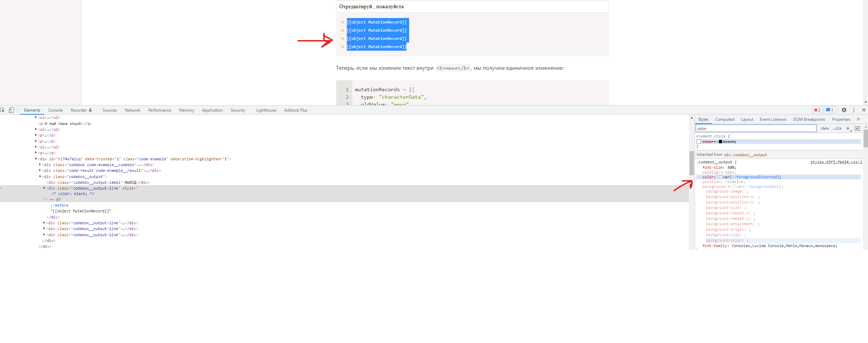This screenshot has width=868, height=343.
Task: Switch to the Layout sidebar tab
Action: [747, 119]
